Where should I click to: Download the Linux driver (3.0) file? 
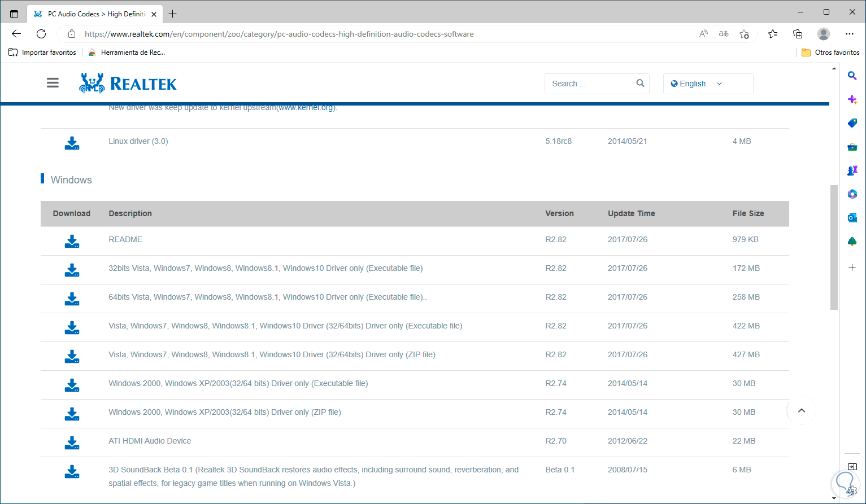[x=72, y=143]
